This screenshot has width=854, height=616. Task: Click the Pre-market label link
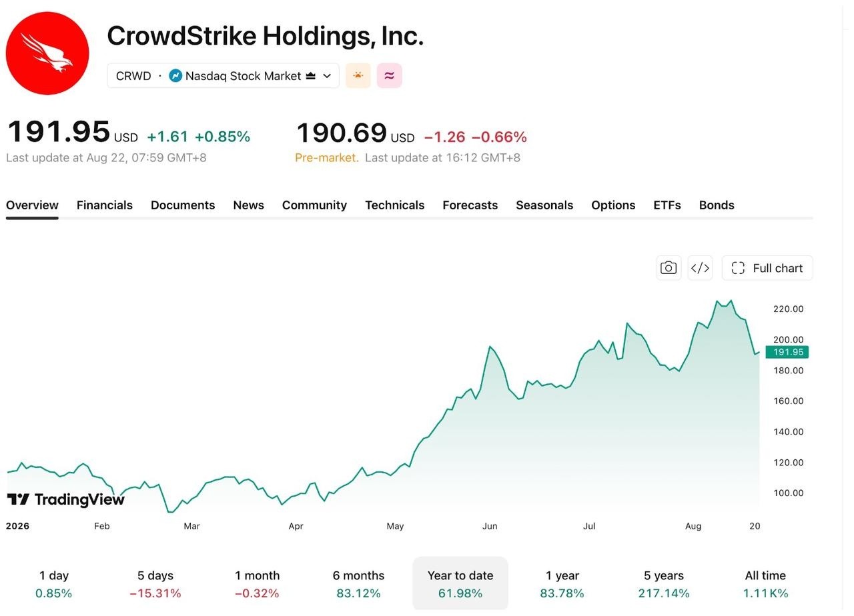point(327,158)
